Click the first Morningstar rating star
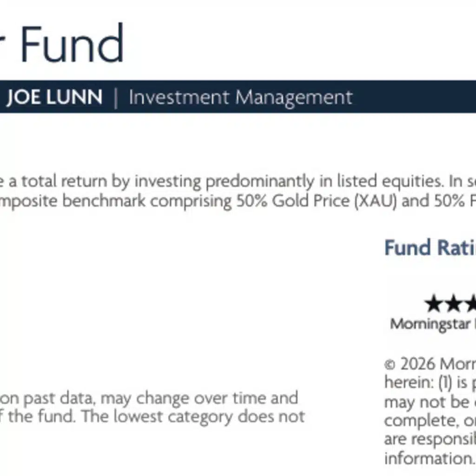Viewport: 476px width, 476px height. tap(433, 303)
